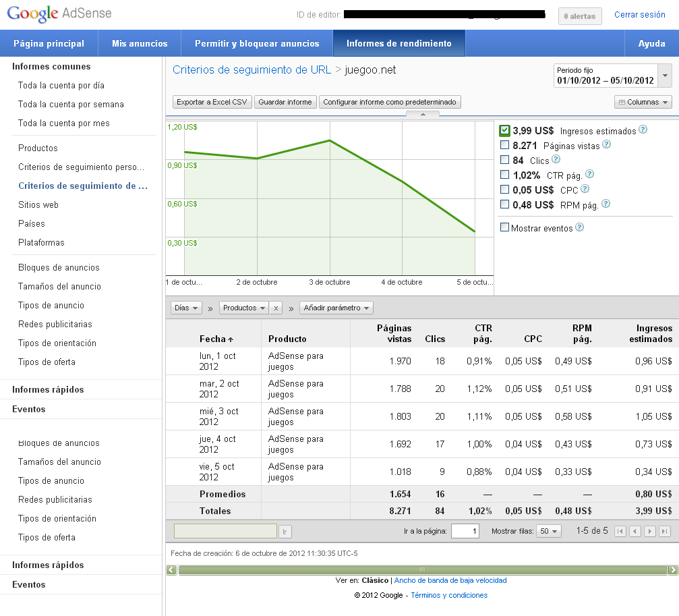Open the Productos dimension dropdown
Screen dimensions: 679x616
click(x=244, y=308)
